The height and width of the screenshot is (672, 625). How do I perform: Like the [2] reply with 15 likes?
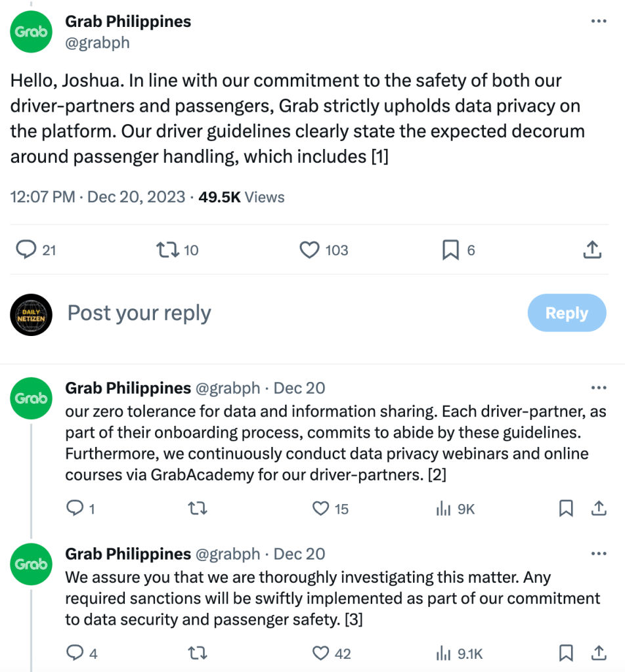click(320, 509)
